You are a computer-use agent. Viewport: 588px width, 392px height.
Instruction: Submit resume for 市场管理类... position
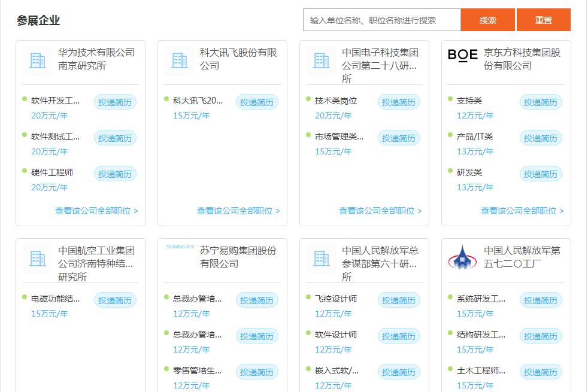click(x=399, y=138)
